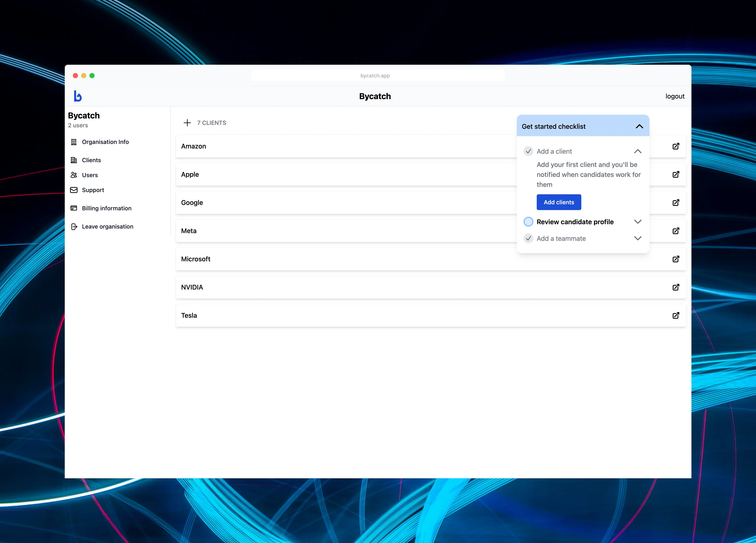The image size is (756, 543).
Task: Click the Clients building icon
Action: point(74,160)
